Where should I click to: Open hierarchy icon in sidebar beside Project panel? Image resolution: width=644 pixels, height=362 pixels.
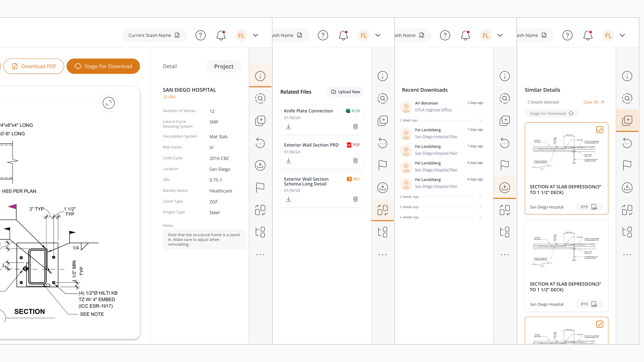260,232
